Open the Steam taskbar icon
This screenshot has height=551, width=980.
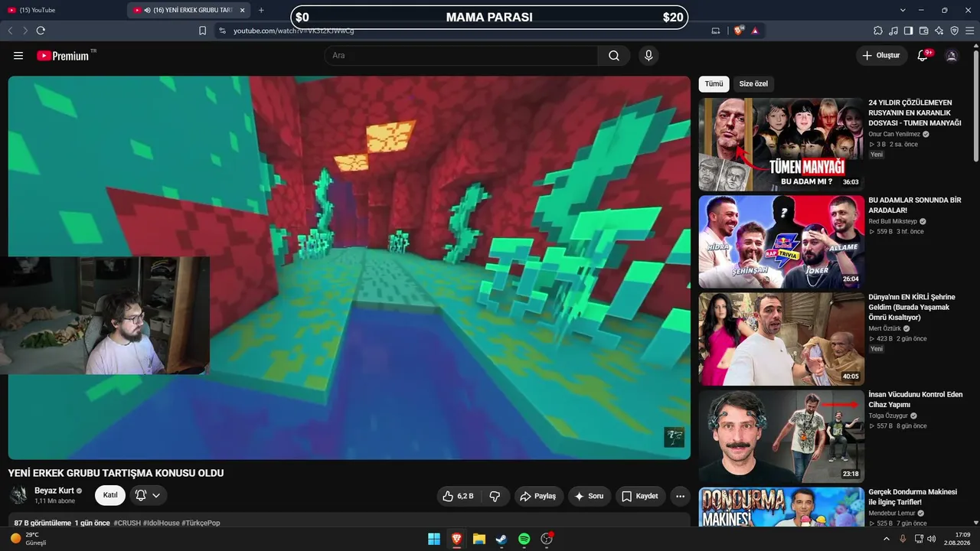click(501, 539)
